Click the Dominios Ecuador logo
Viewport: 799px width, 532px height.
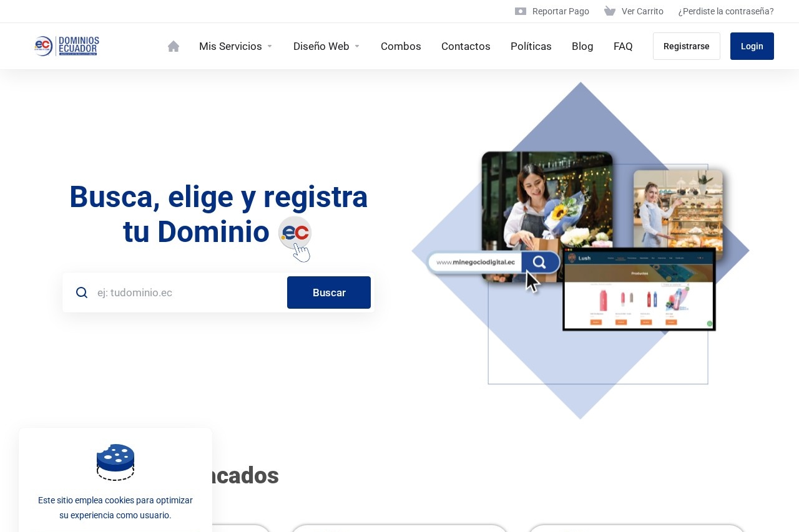66,46
